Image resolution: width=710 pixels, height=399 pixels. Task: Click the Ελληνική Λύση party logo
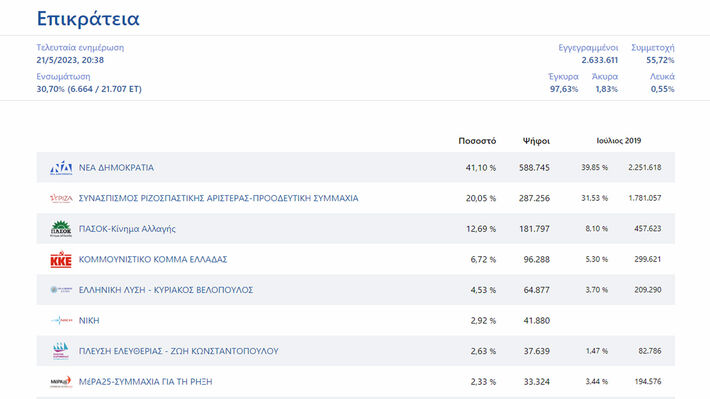point(61,290)
